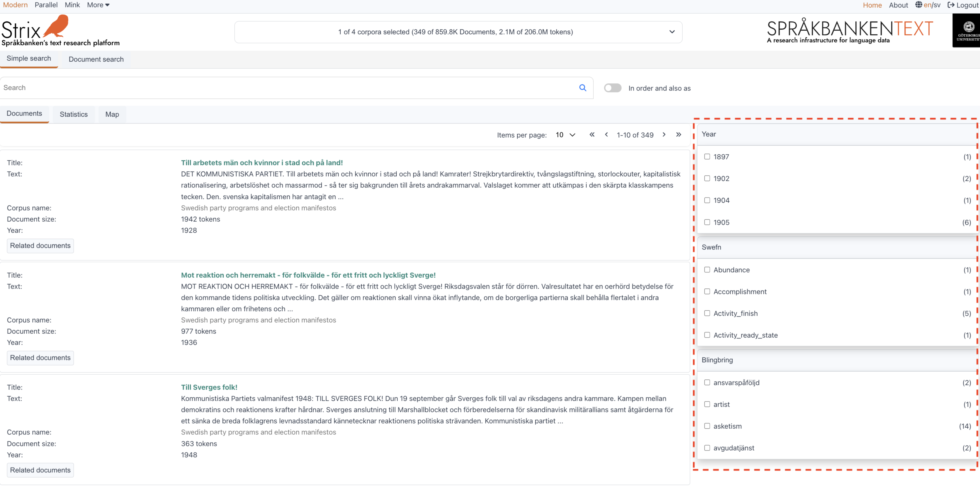Screen dimensions: 980x486
Task: Go to the previous results page
Action: [606, 135]
